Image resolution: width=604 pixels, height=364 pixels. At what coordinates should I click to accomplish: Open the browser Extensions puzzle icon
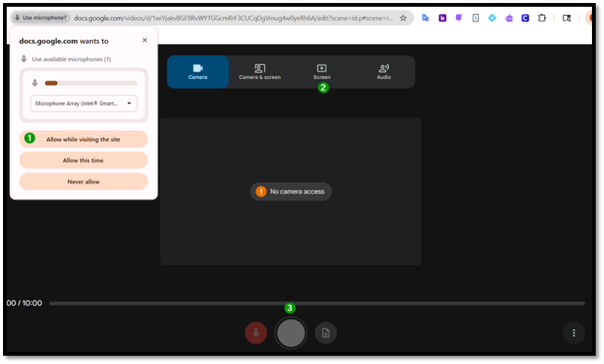[542, 18]
